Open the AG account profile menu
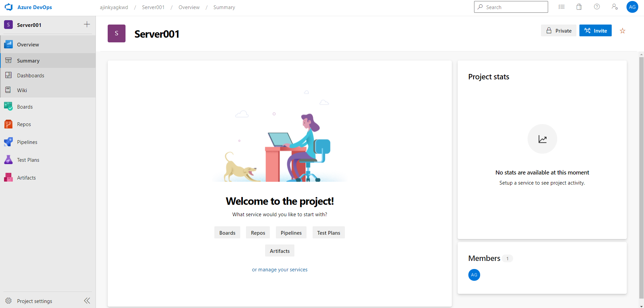The height and width of the screenshot is (308, 644). [x=632, y=7]
